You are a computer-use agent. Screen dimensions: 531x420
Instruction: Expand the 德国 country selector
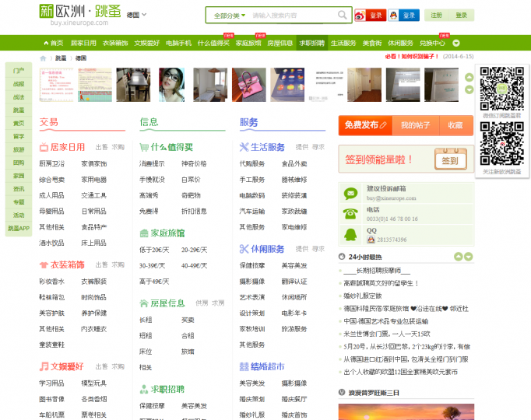tap(136, 15)
